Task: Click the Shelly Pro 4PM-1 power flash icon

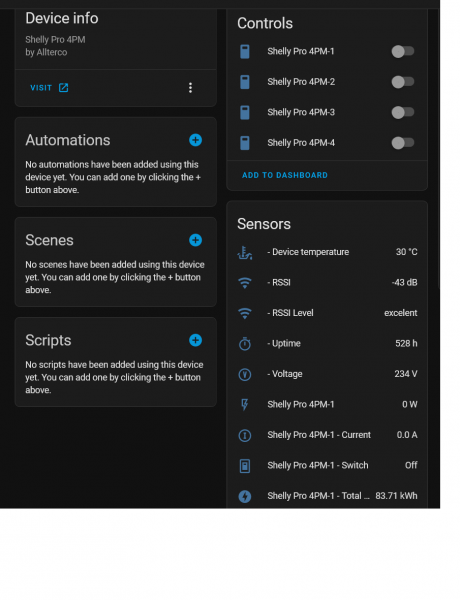Action: click(x=245, y=404)
